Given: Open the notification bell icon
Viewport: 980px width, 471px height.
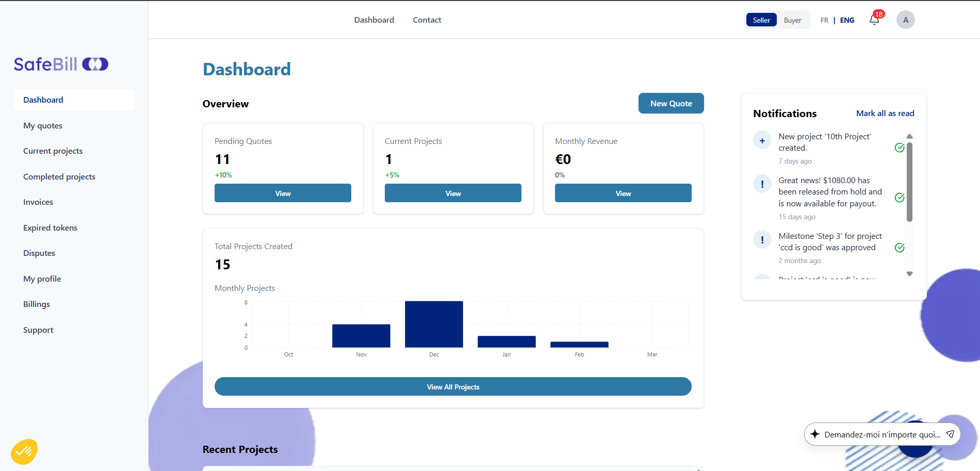Looking at the screenshot, I should (874, 20).
